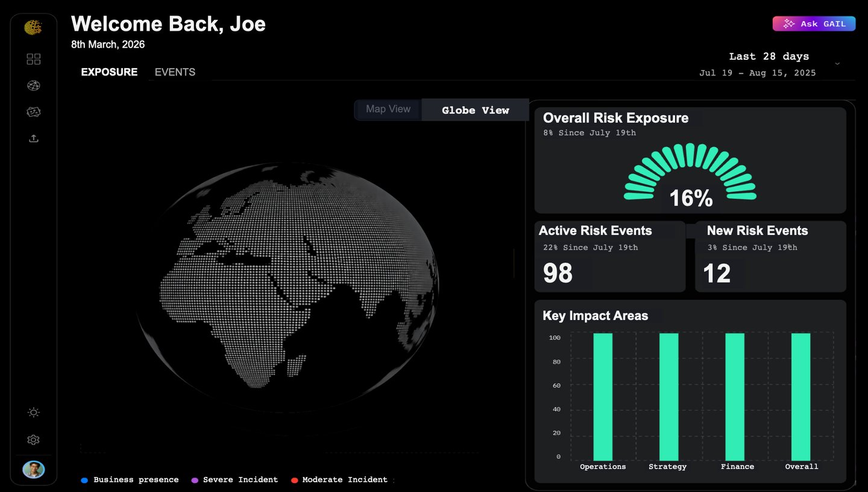Click the Ask GAIL button label
Viewport: 868px width, 492px height.
[x=823, y=24]
